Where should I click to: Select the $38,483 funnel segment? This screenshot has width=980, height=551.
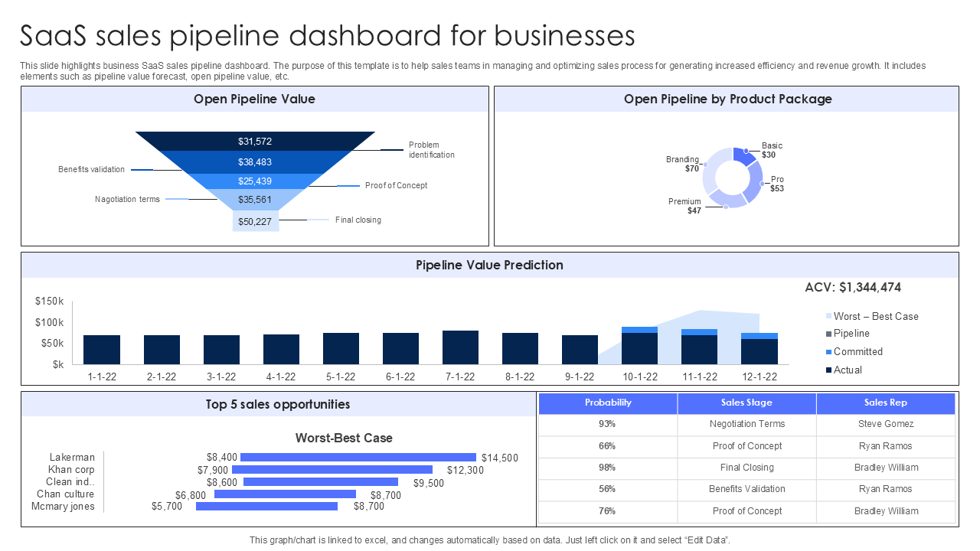pyautogui.click(x=255, y=162)
